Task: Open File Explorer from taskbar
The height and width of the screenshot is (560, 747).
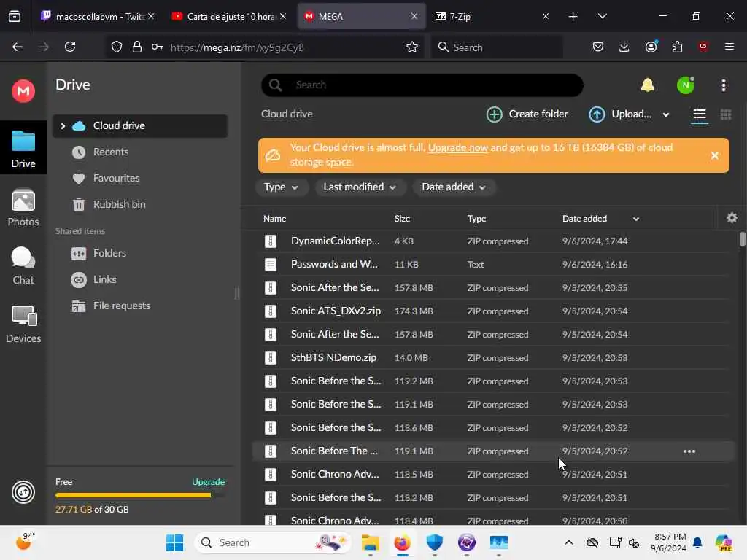Action: (x=370, y=542)
